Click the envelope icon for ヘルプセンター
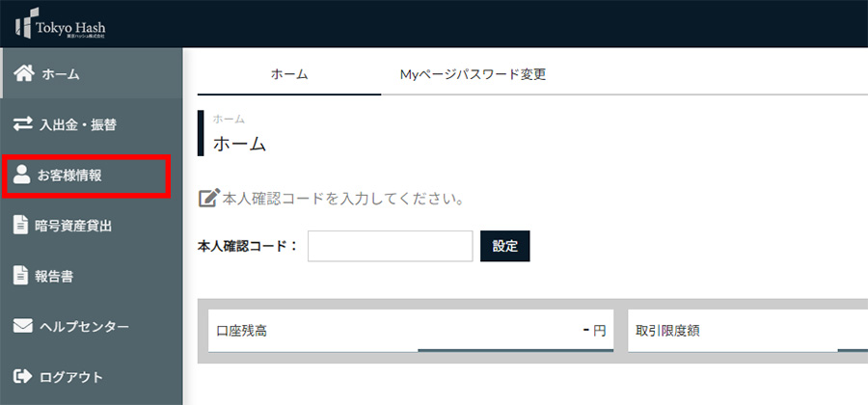The width and height of the screenshot is (868, 405). coord(23,326)
